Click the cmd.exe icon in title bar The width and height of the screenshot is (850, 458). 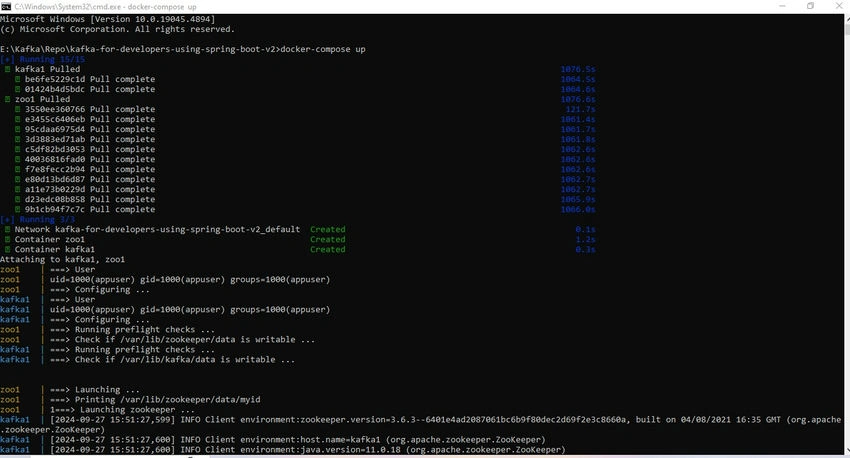point(6,7)
